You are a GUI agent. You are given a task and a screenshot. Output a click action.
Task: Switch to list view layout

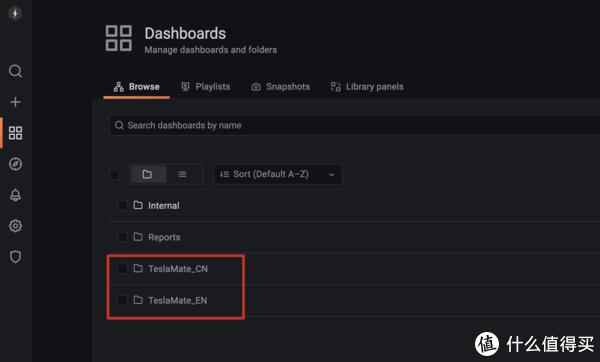[183, 174]
